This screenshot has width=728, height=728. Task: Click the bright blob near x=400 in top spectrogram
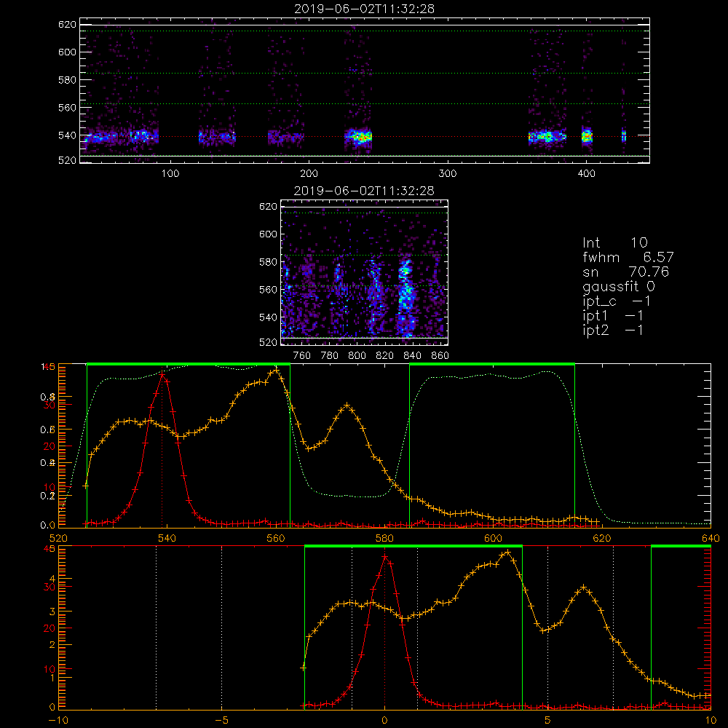[x=587, y=137]
